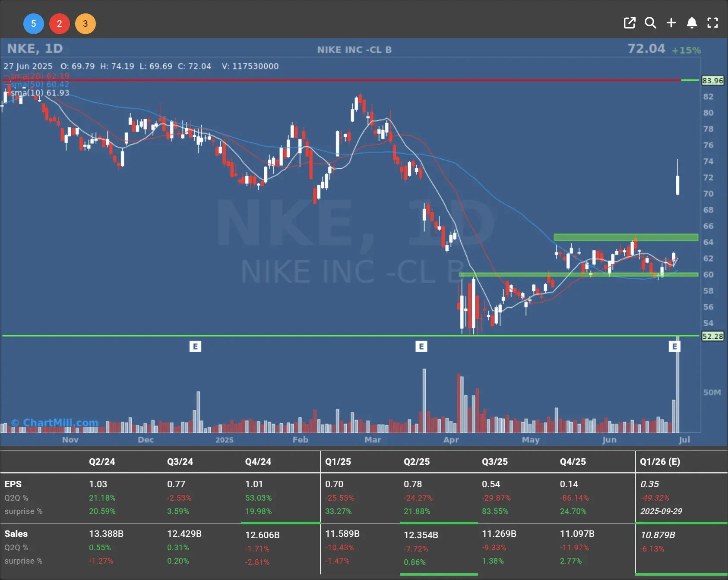The width and height of the screenshot is (728, 580).
Task: Open chart in new window icon
Action: click(630, 23)
